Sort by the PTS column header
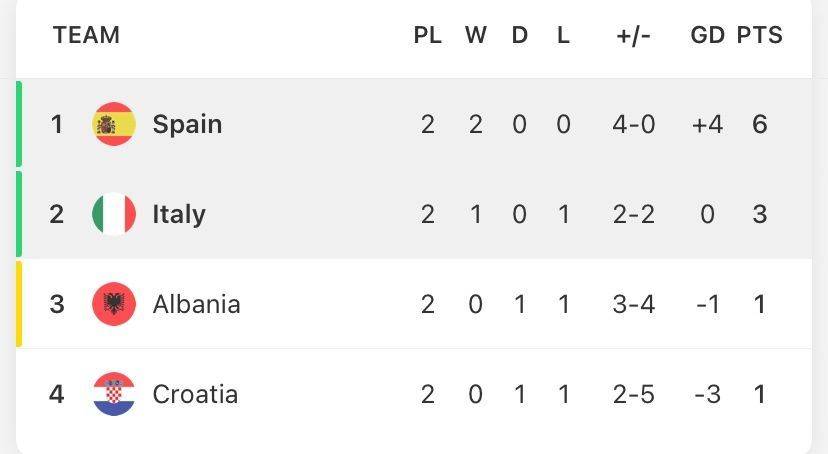The image size is (828, 454). pos(760,35)
